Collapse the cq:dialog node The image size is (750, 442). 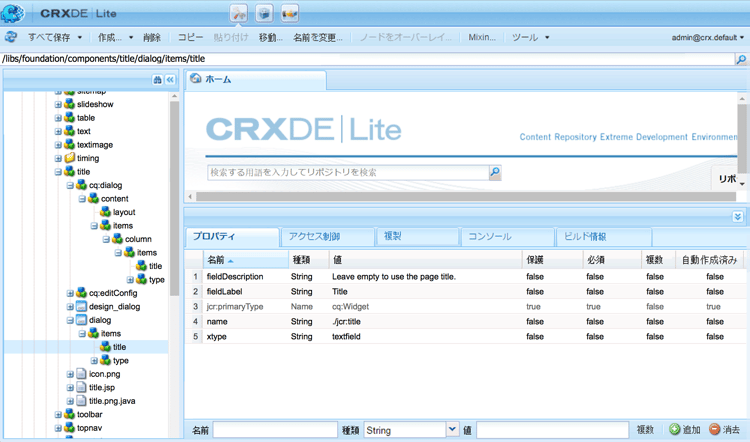point(70,185)
